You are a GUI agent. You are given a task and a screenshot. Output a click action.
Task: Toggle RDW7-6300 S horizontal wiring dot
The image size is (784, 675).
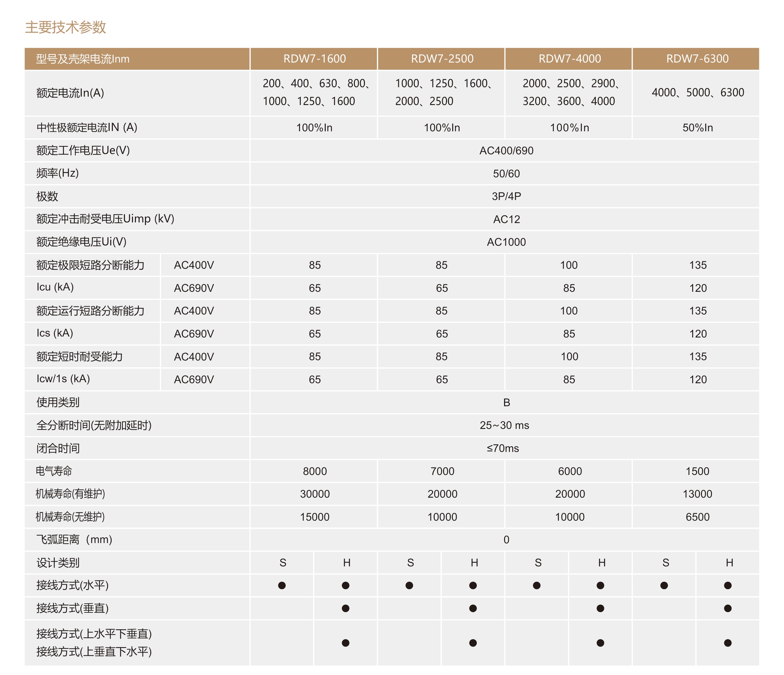[664, 585]
